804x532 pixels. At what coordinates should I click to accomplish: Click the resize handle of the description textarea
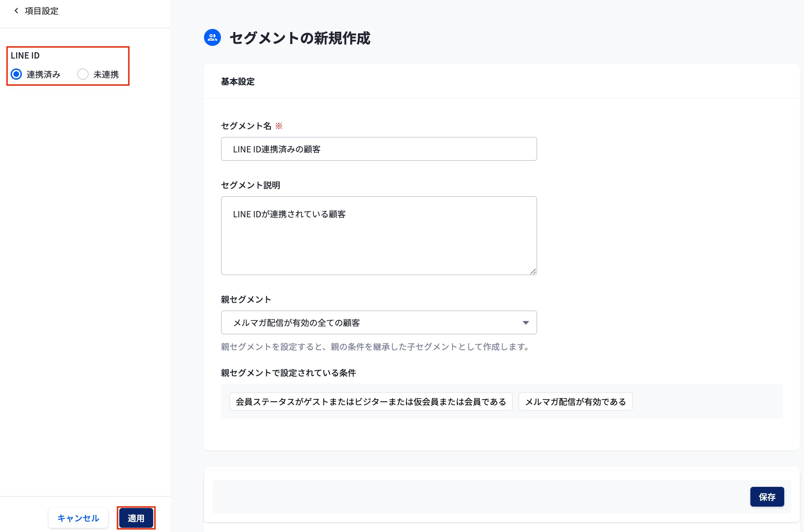533,271
